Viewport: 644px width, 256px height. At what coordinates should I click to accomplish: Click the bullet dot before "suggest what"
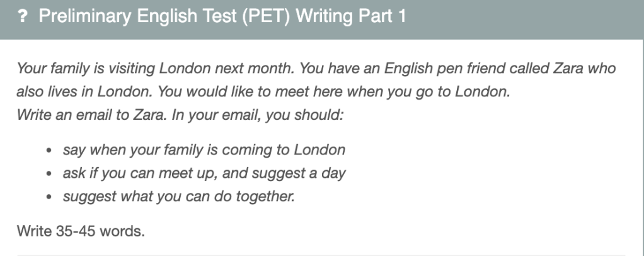49,196
